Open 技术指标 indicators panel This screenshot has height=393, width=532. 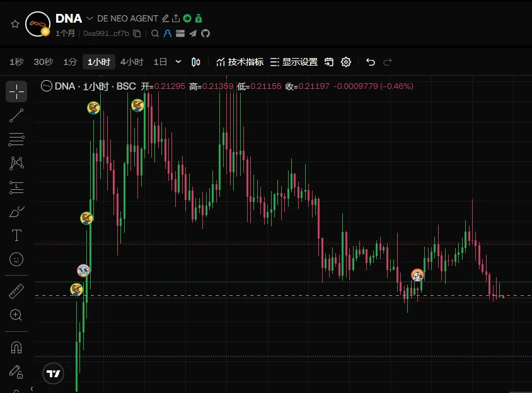[x=240, y=62]
